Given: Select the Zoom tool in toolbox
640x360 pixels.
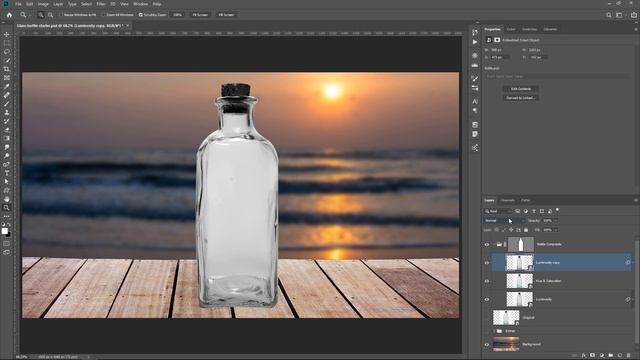Looking at the screenshot, I should pos(7,207).
